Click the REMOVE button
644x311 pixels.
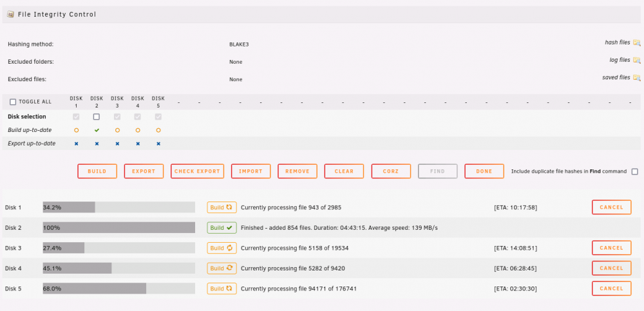tap(298, 171)
